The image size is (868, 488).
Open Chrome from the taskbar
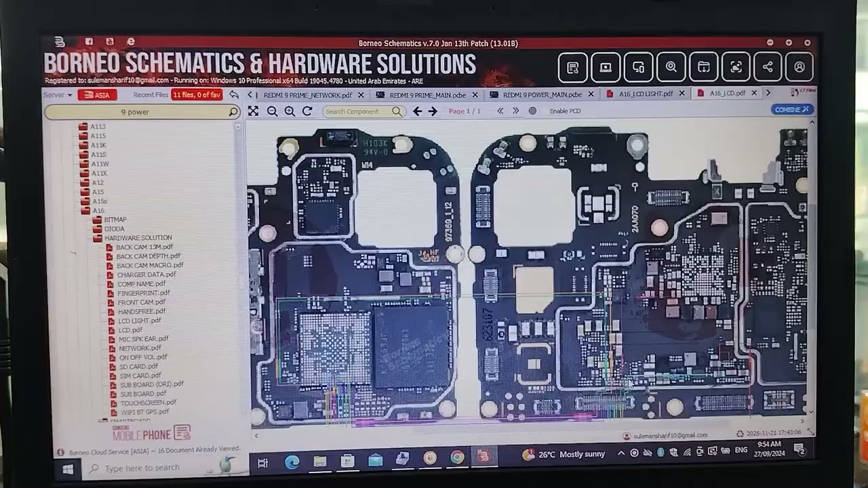[x=458, y=457]
